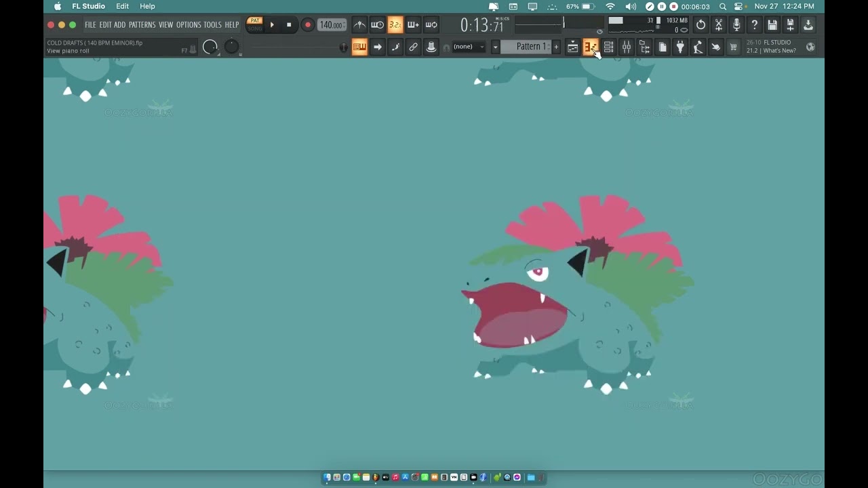Switch playback mode to SONG
868x488 pixels.
pyautogui.click(x=255, y=28)
